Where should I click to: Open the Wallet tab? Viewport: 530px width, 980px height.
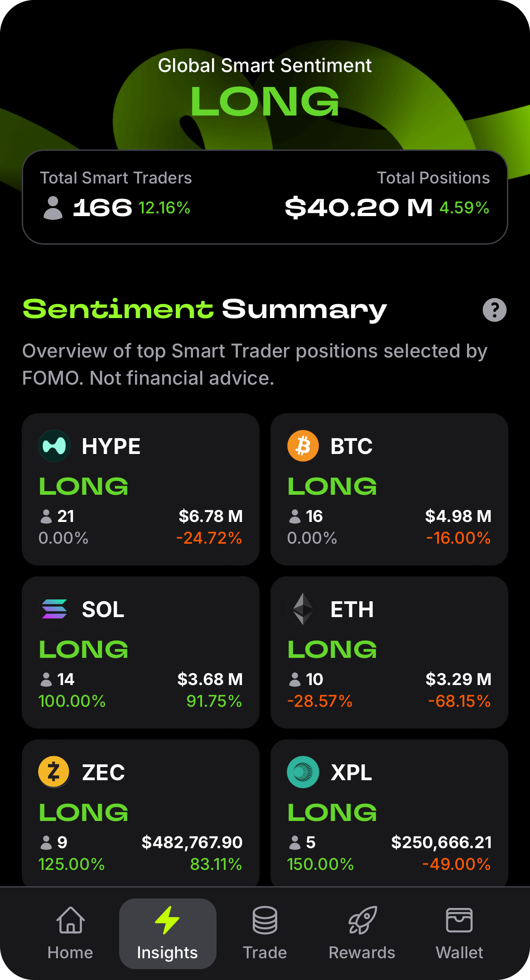click(459, 933)
